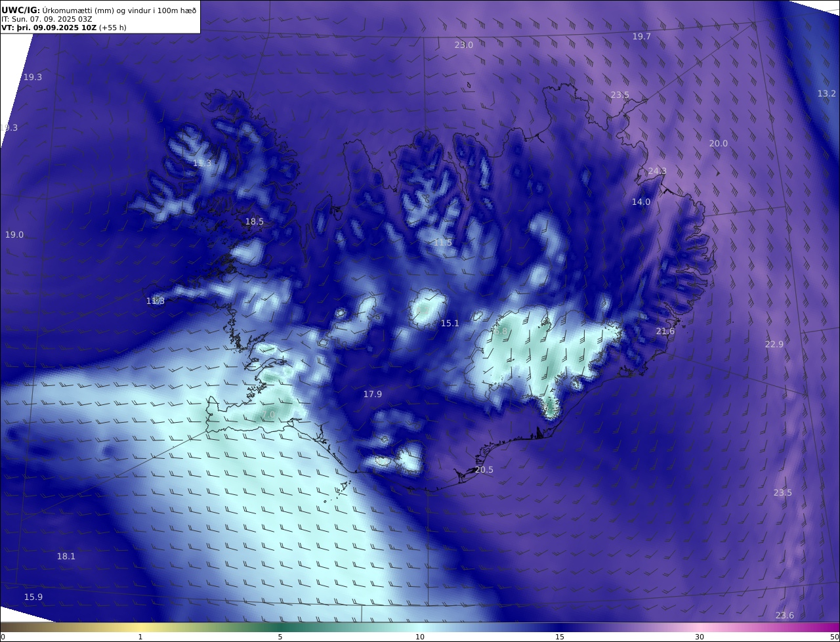The width and height of the screenshot is (840, 642).
Task: Click the 18.5 value label
Action: pyautogui.click(x=255, y=221)
